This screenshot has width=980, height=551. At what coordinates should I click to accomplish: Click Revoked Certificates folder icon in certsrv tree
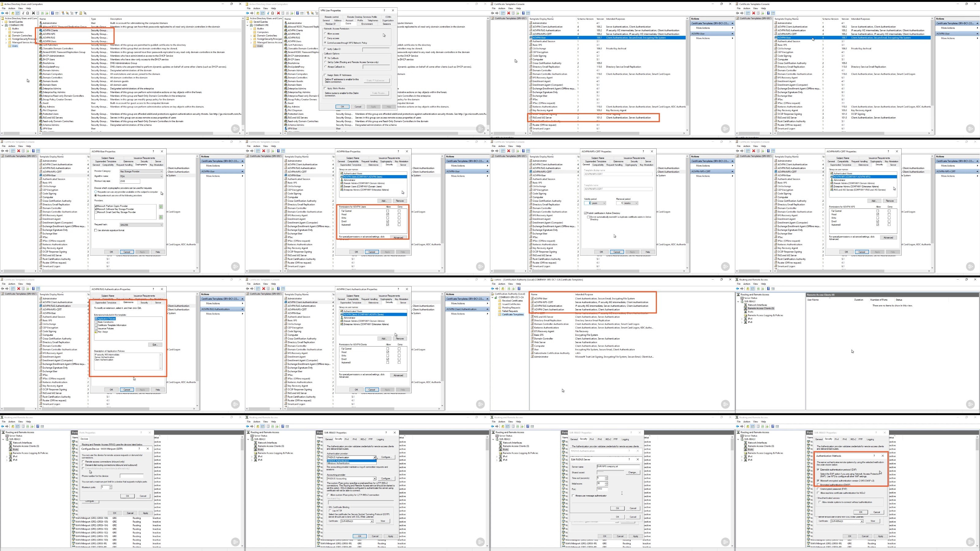click(500, 301)
